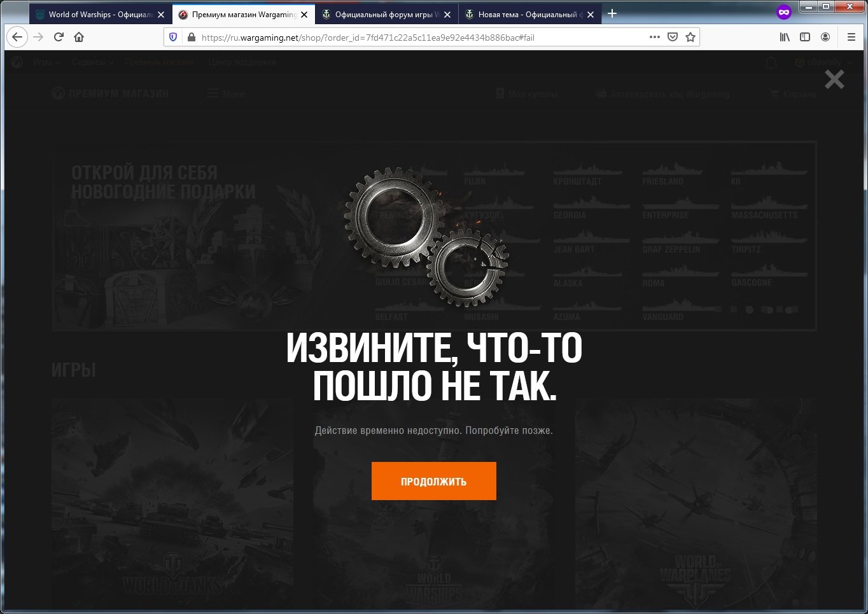The image size is (868, 614).
Task: Toggle the sidebars view icon
Action: coord(805,37)
